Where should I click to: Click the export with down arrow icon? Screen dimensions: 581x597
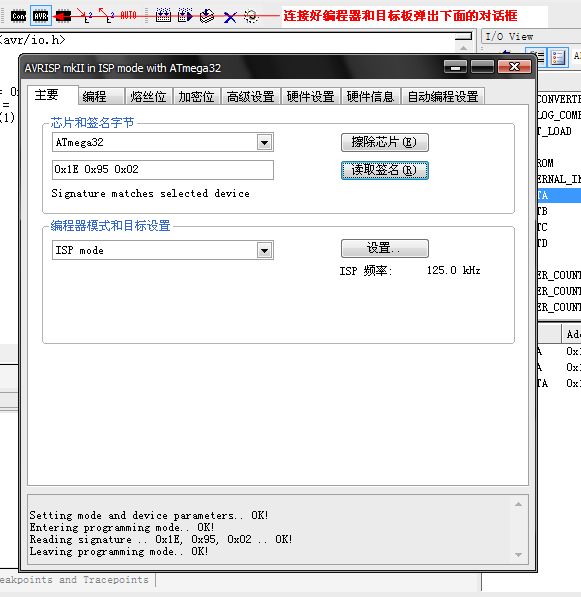tap(207, 16)
